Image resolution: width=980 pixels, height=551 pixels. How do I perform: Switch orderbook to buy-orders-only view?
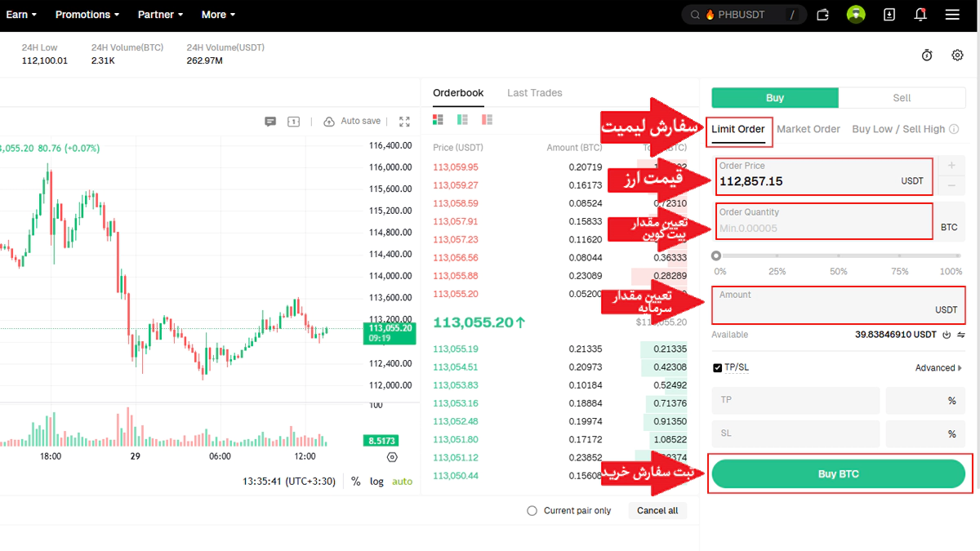pos(461,119)
